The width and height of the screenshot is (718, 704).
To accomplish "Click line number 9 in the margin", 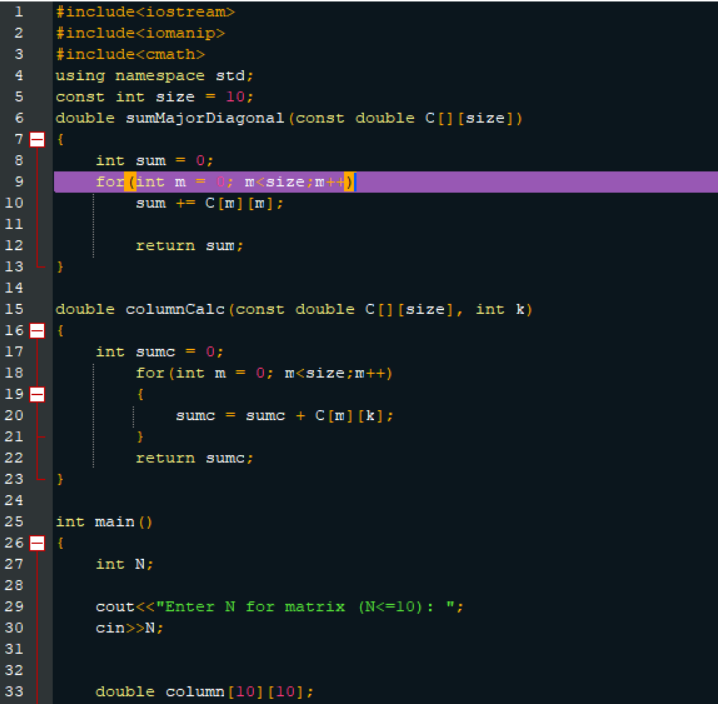I will 19,182.
